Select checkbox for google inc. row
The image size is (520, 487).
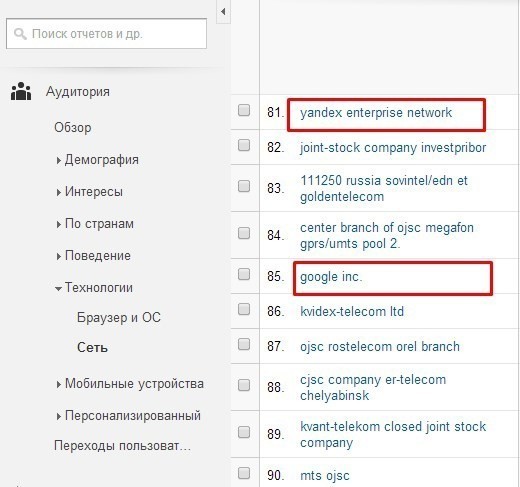(x=244, y=274)
